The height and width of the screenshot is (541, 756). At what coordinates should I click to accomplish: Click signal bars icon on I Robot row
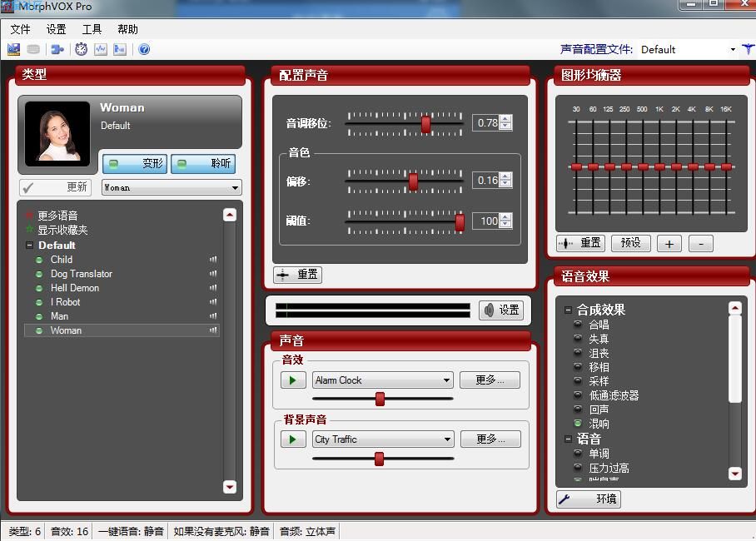213,302
